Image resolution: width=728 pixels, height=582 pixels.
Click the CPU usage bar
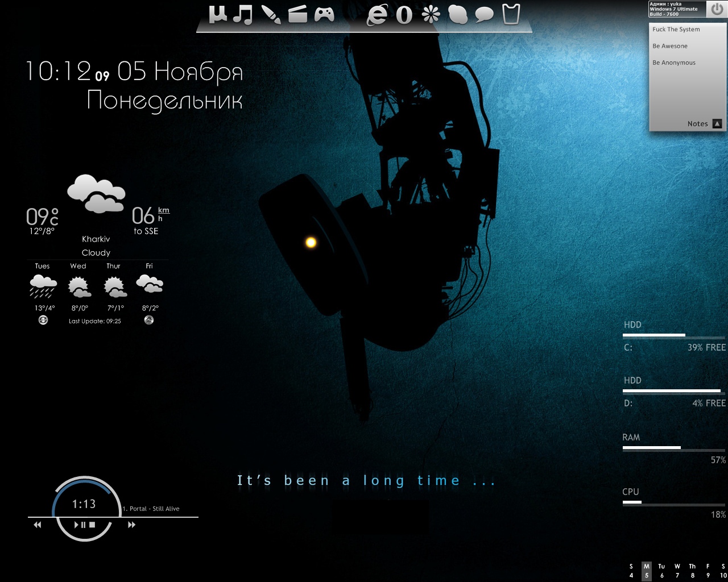click(674, 503)
